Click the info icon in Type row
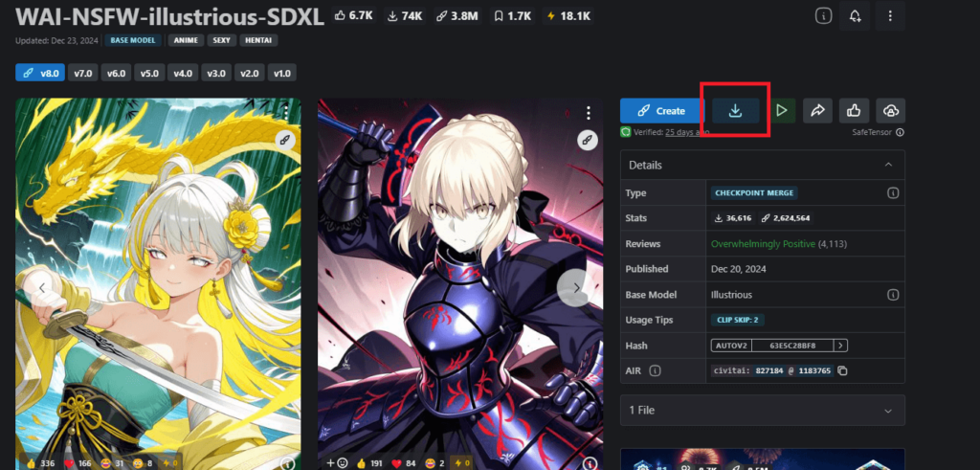This screenshot has height=470, width=980. (x=893, y=193)
